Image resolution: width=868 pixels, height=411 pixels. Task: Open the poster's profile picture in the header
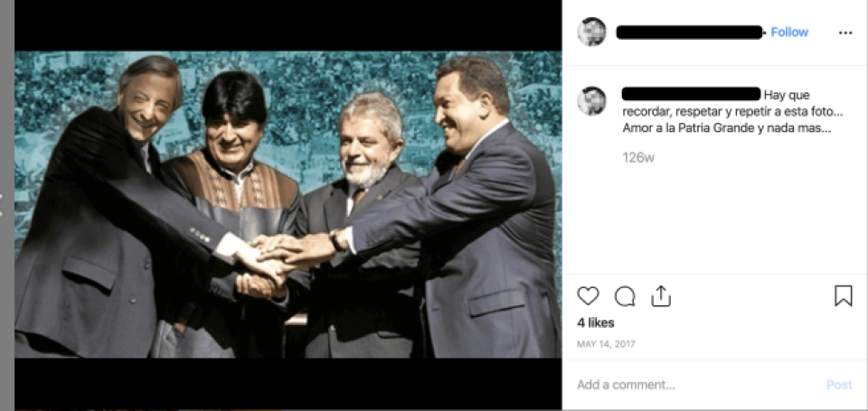point(591,33)
